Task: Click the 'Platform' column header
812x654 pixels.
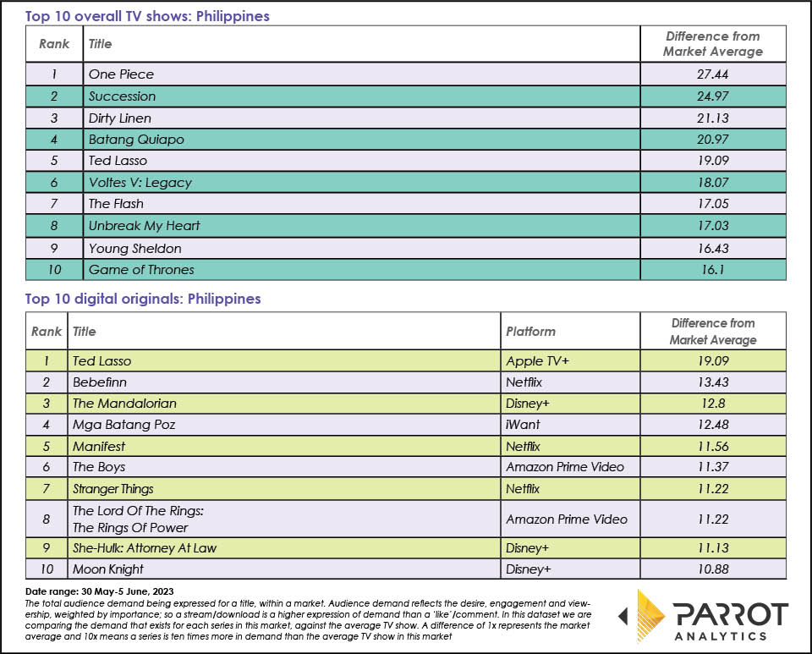Action: point(530,332)
